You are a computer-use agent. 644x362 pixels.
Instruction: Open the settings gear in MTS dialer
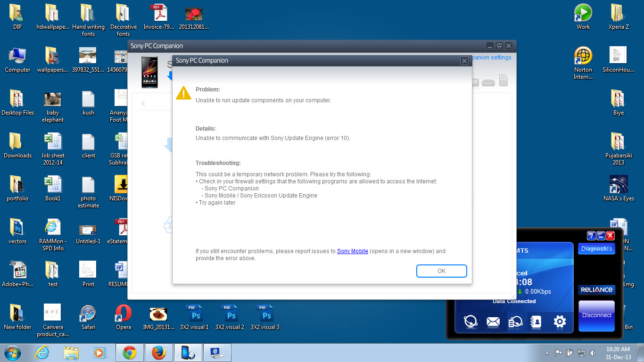560,321
